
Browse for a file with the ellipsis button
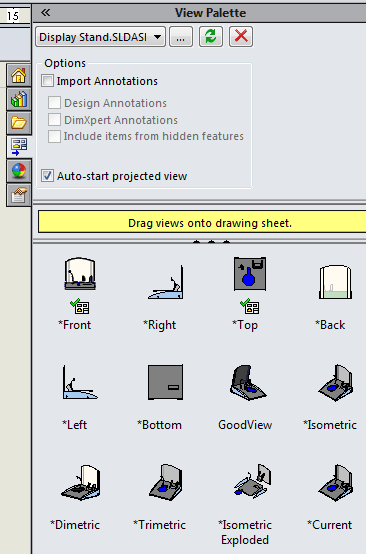(x=181, y=37)
